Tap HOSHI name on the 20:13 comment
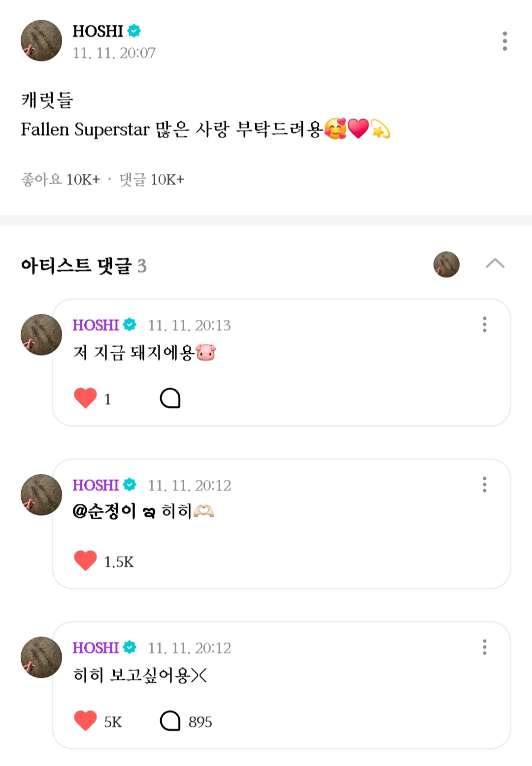Screen dimensions: 532x766 pos(96,325)
